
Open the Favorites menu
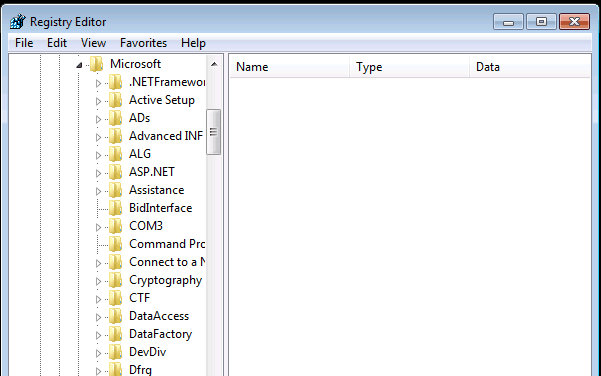[143, 43]
